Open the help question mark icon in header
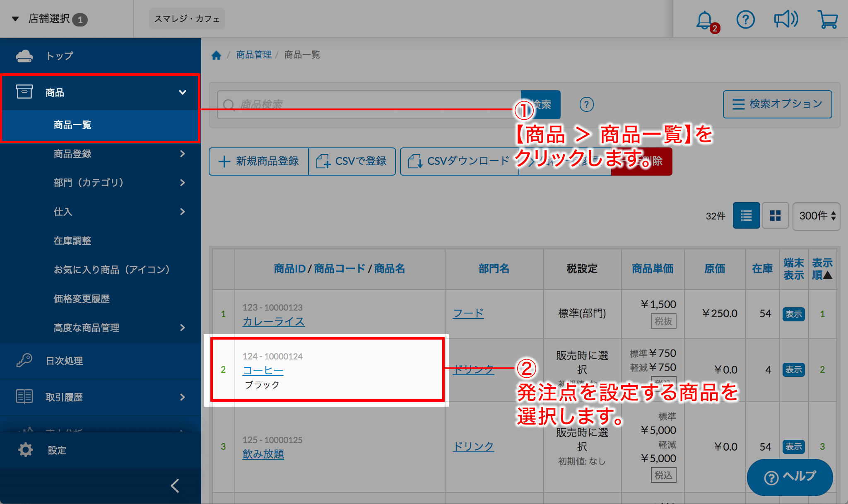 [x=745, y=19]
